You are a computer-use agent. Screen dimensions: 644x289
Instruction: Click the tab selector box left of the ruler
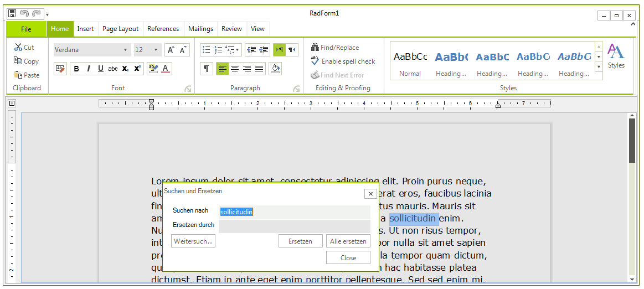pos(12,104)
